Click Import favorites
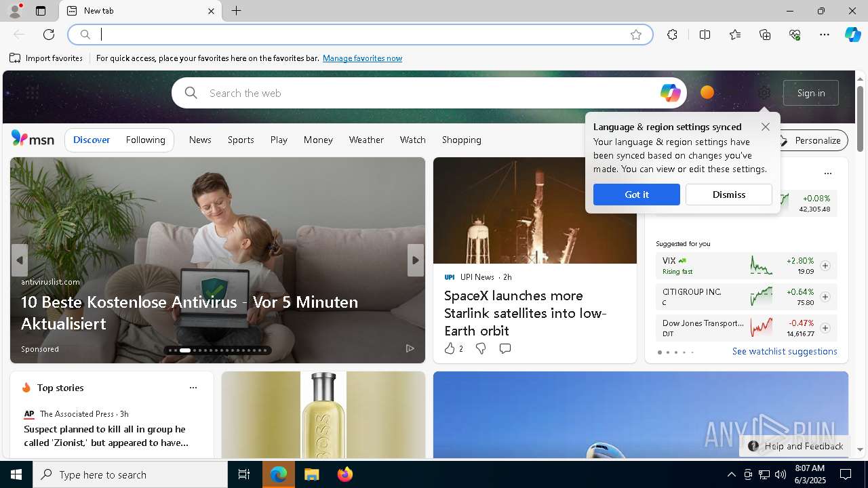The width and height of the screenshot is (868, 488). click(x=46, y=58)
